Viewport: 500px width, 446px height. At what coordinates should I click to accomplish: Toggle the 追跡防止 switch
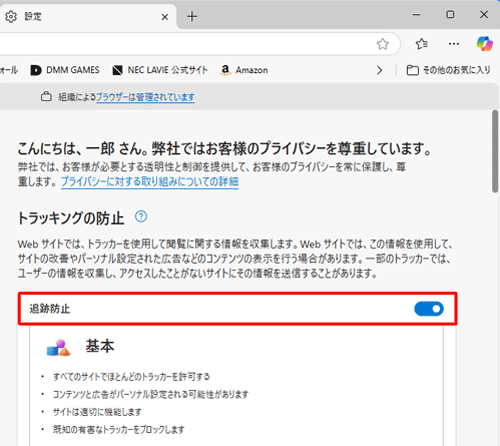coord(429,309)
